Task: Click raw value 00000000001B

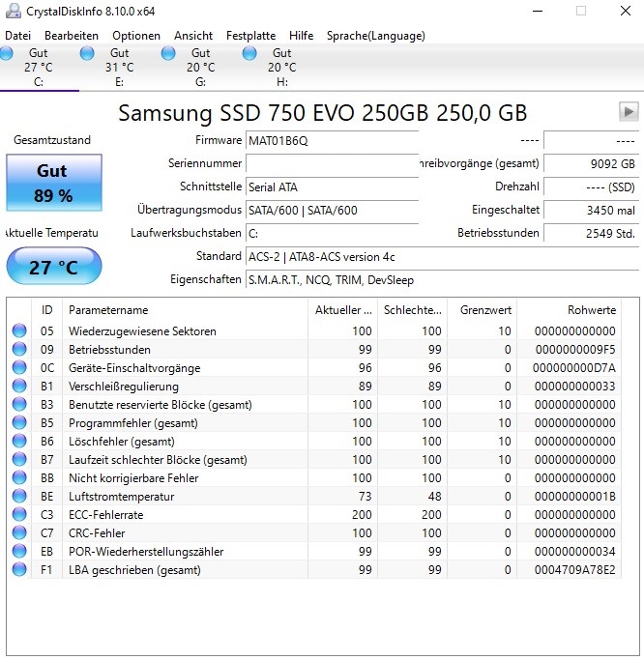Action: coord(575,497)
